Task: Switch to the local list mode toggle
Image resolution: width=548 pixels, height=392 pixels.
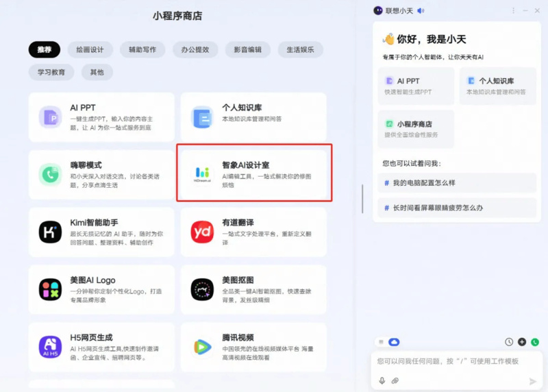Action: 382,342
